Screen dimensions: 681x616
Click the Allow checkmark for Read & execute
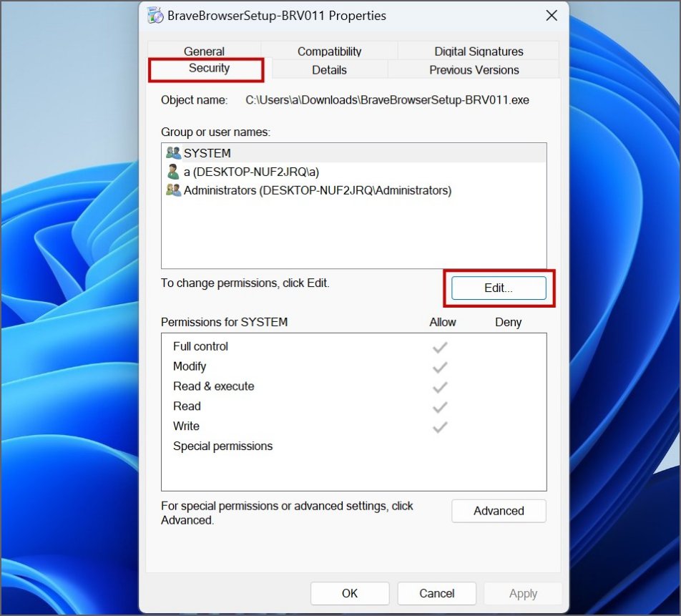pos(440,387)
